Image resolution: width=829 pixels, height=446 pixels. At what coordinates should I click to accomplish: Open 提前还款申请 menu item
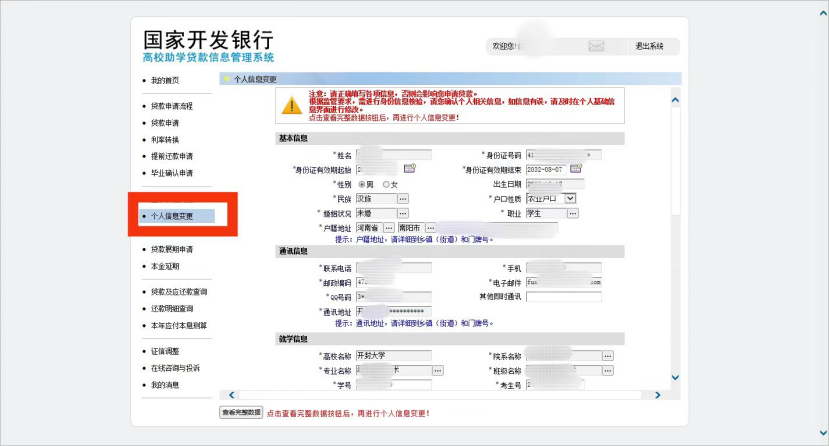point(172,156)
